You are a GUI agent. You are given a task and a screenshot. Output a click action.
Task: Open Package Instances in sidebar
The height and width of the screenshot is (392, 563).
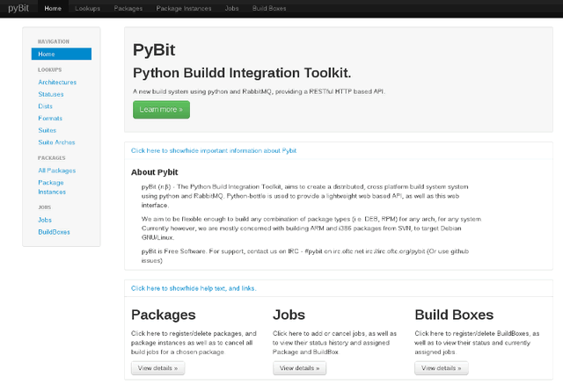[x=52, y=187]
